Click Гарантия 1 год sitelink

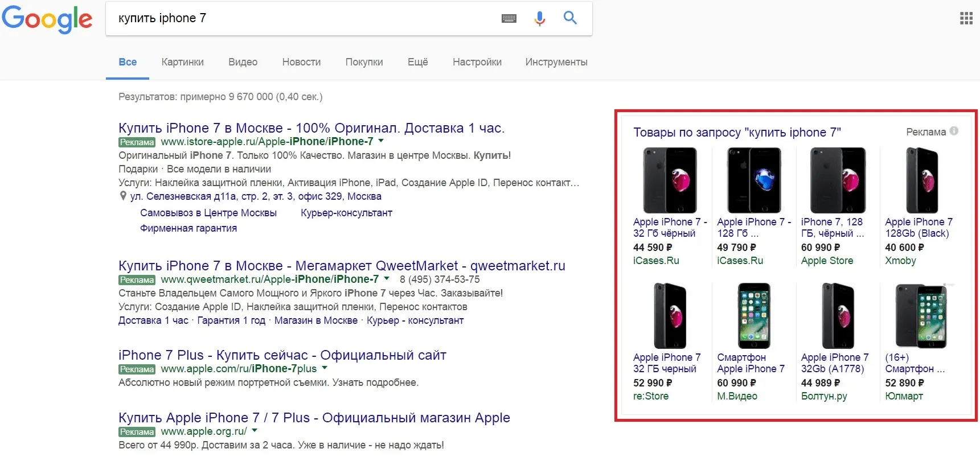click(231, 320)
